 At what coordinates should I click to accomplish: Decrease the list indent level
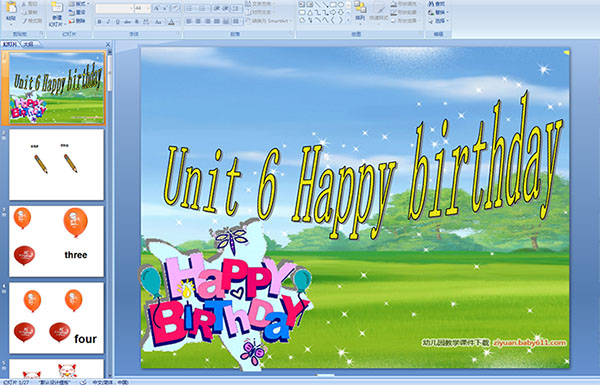pyautogui.click(x=217, y=8)
